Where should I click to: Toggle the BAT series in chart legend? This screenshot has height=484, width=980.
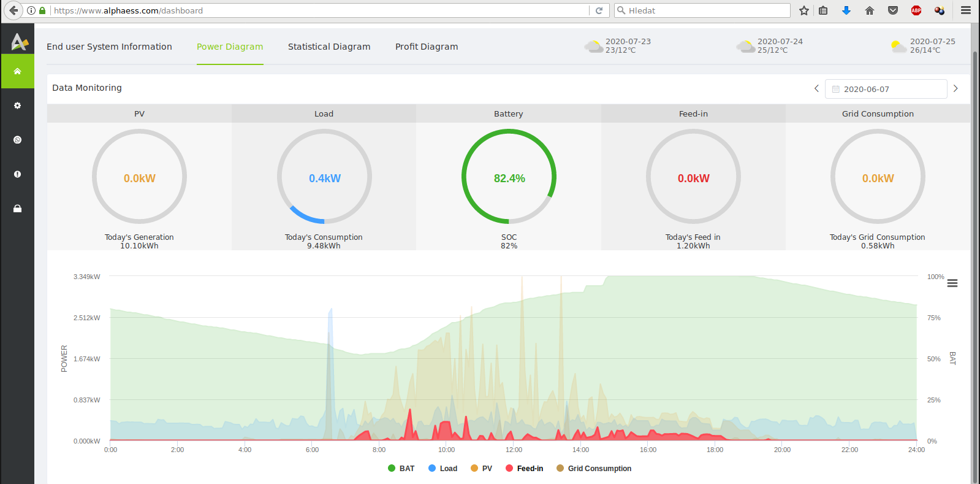[x=401, y=469]
